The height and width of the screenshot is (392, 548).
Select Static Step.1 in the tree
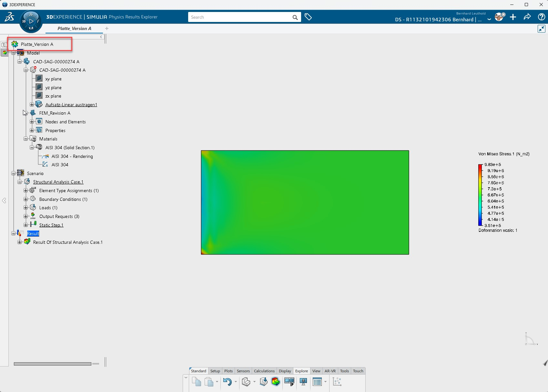(51, 225)
